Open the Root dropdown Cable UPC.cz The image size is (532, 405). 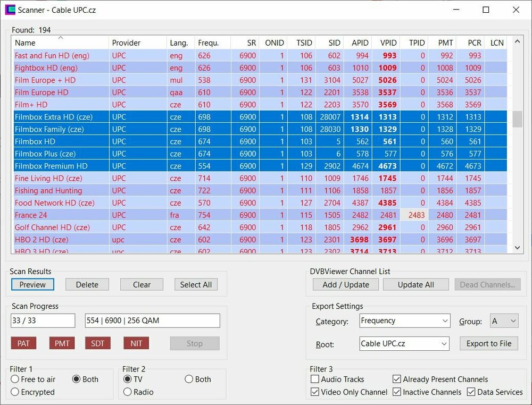405,344
